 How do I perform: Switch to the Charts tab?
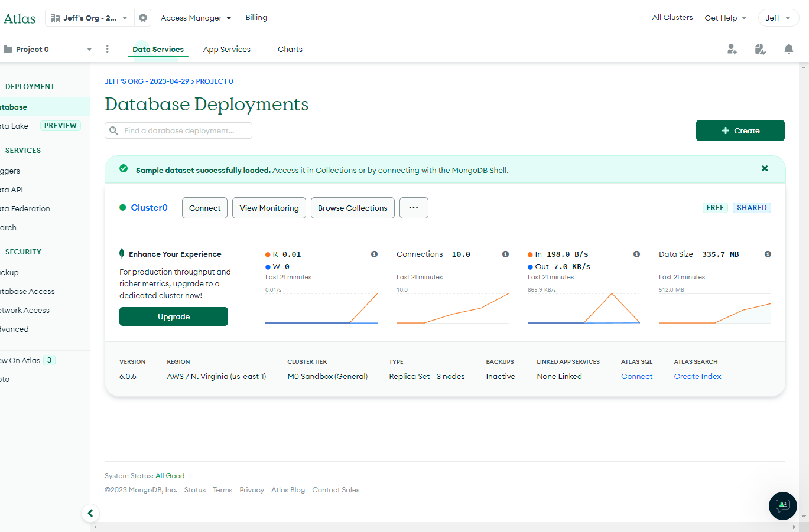[290, 49]
